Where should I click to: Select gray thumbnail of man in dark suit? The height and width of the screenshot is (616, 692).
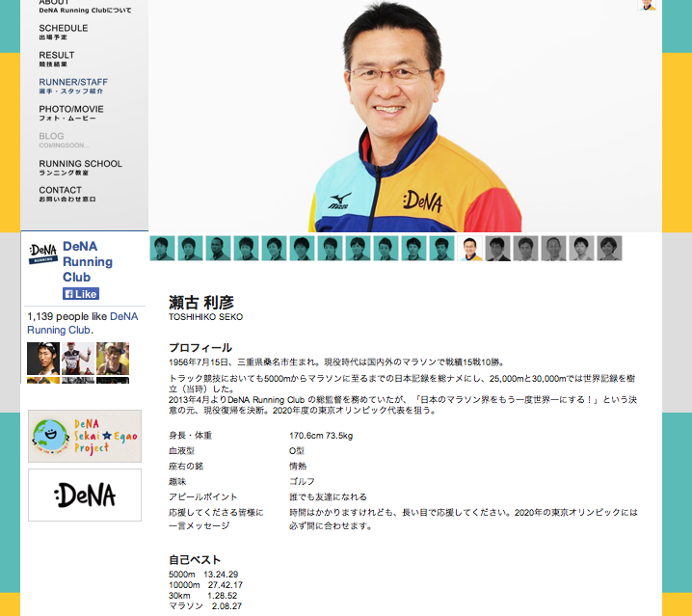coord(498,248)
